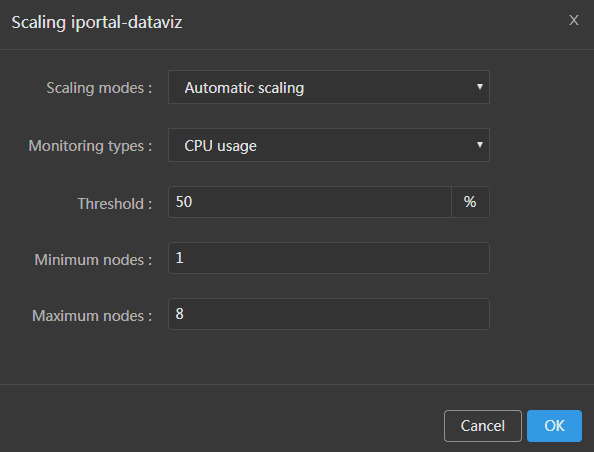Click the arrow beside Automatic scaling
594x452 pixels.
tap(480, 87)
